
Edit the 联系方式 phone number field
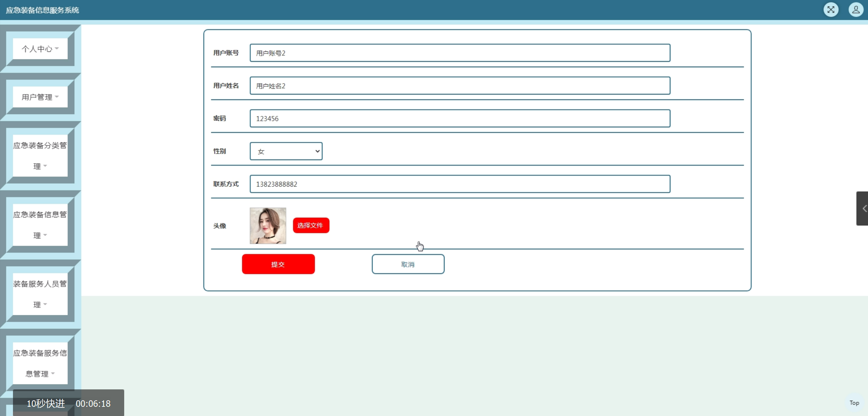pyautogui.click(x=460, y=184)
